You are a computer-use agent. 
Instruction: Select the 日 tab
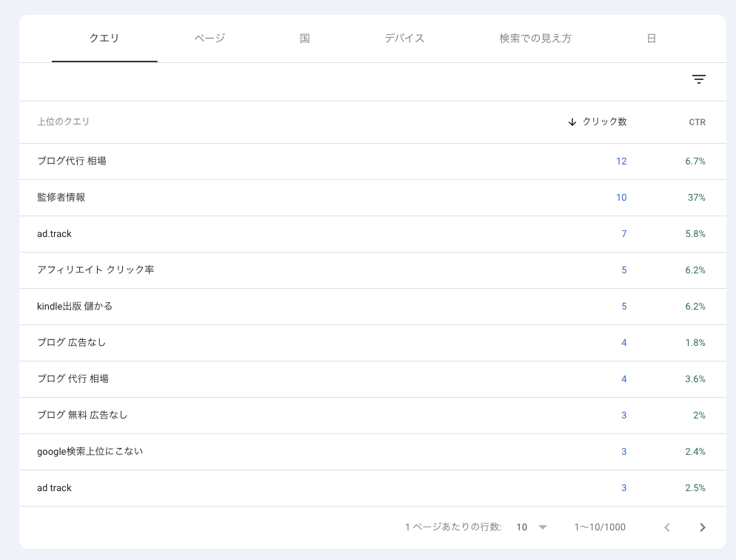pos(652,39)
